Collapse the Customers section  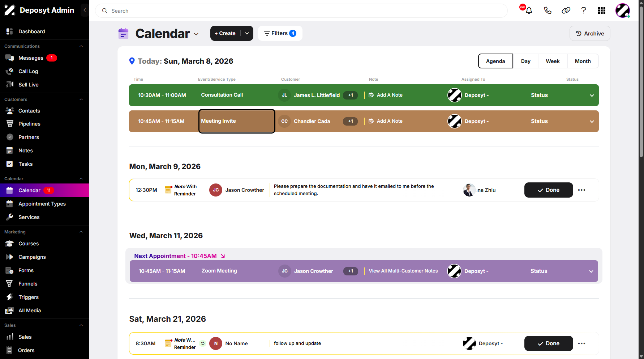pos(81,100)
